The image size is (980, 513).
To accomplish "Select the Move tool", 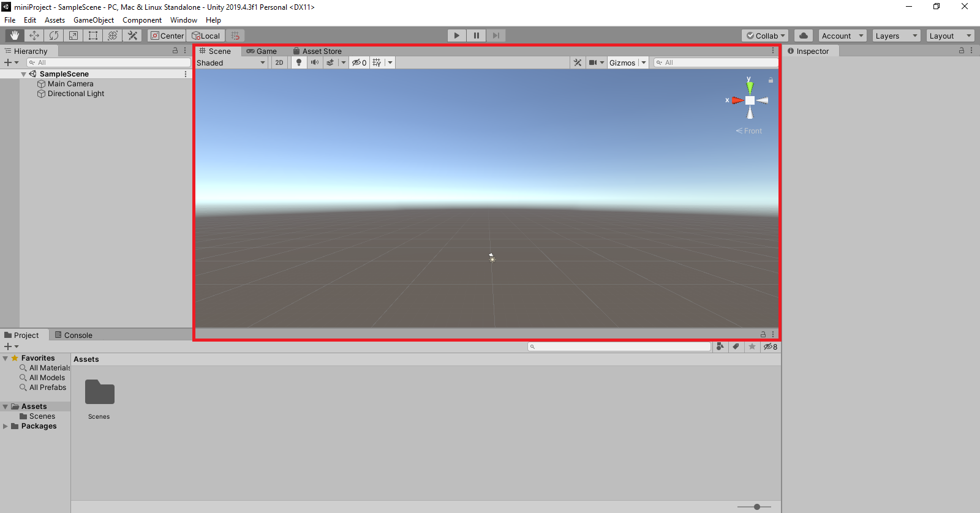I will click(34, 36).
